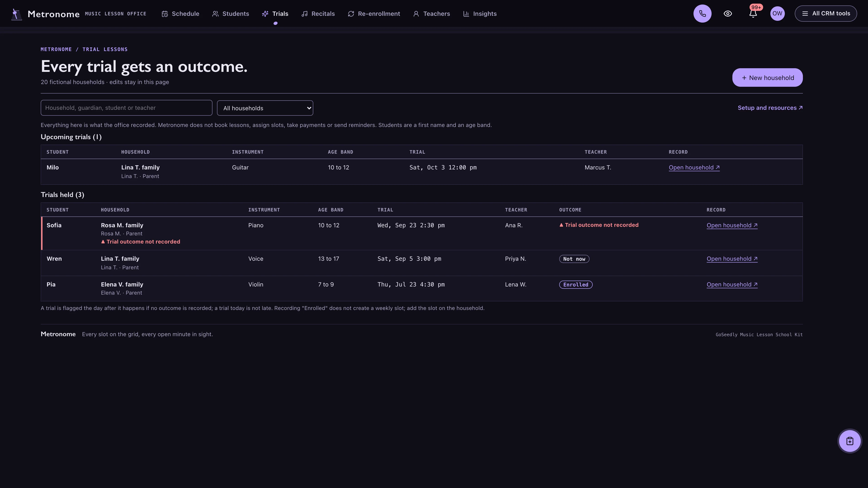
Task: Open household for Milo's upcoming trial
Action: click(694, 167)
